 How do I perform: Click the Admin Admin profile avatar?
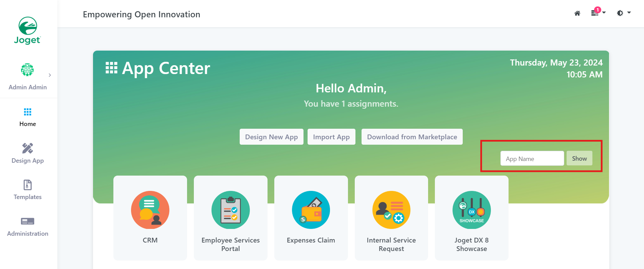pyautogui.click(x=27, y=70)
